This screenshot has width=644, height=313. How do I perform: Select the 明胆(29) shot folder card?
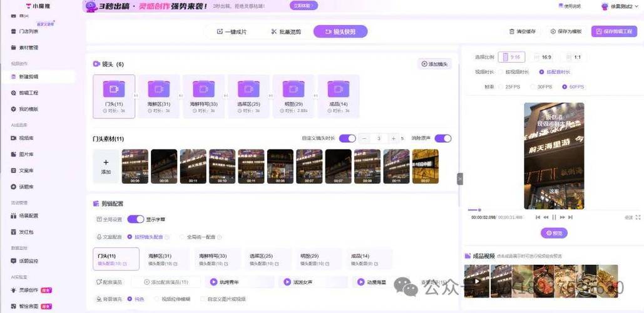(294, 96)
